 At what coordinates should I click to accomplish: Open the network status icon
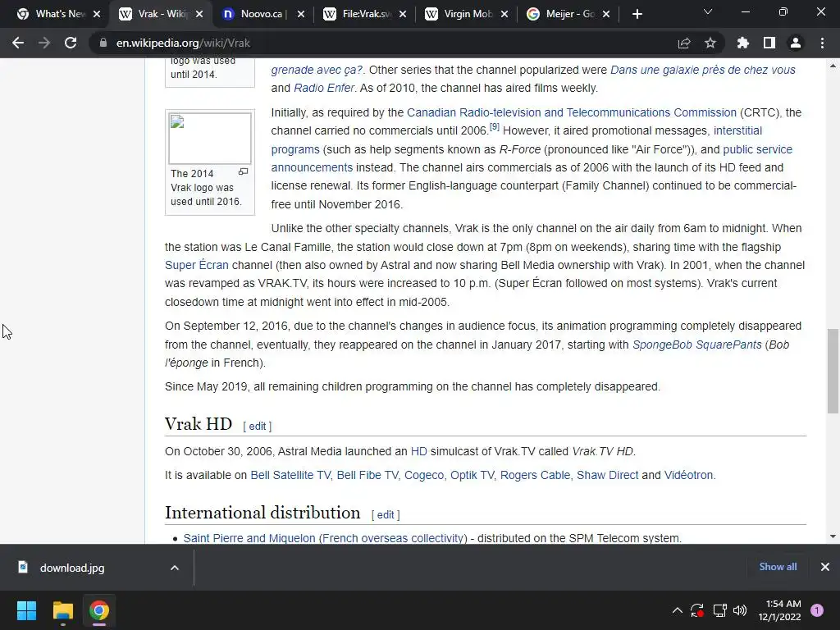point(719,610)
